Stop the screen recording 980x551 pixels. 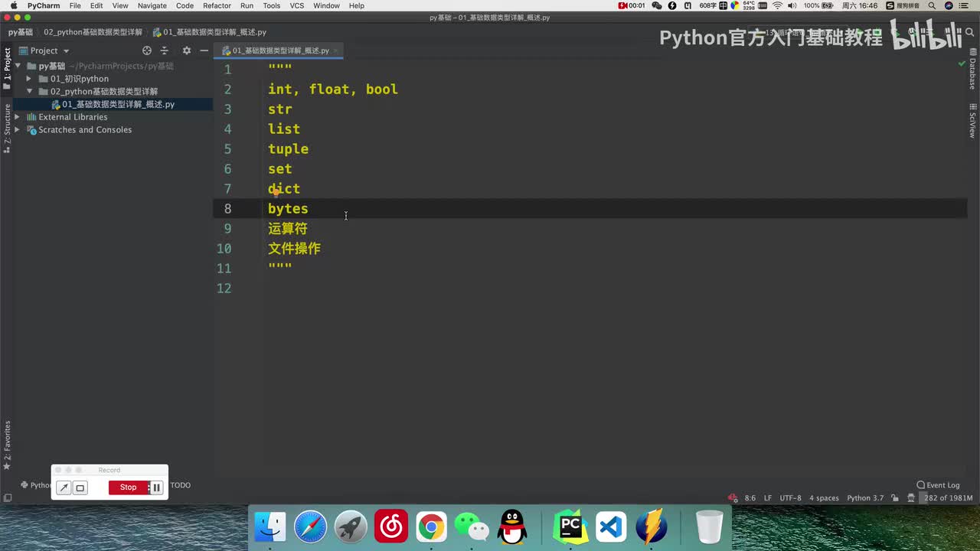pyautogui.click(x=128, y=487)
